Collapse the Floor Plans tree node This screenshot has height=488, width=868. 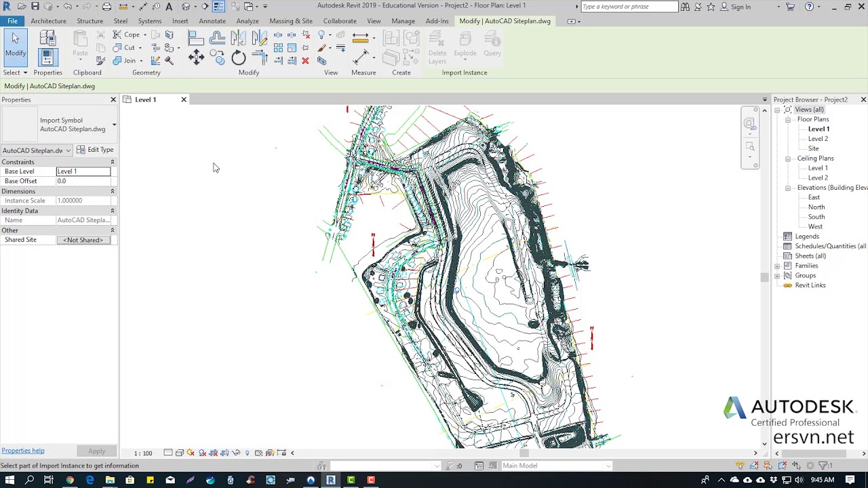[x=788, y=119]
